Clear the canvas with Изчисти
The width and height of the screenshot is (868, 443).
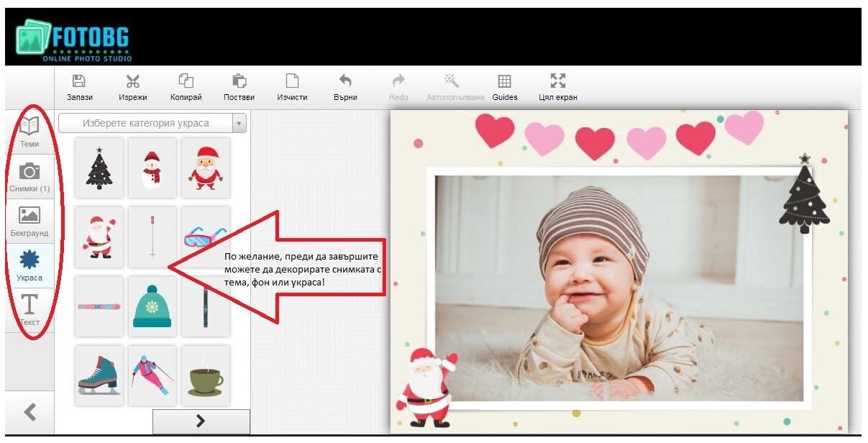[x=292, y=82]
